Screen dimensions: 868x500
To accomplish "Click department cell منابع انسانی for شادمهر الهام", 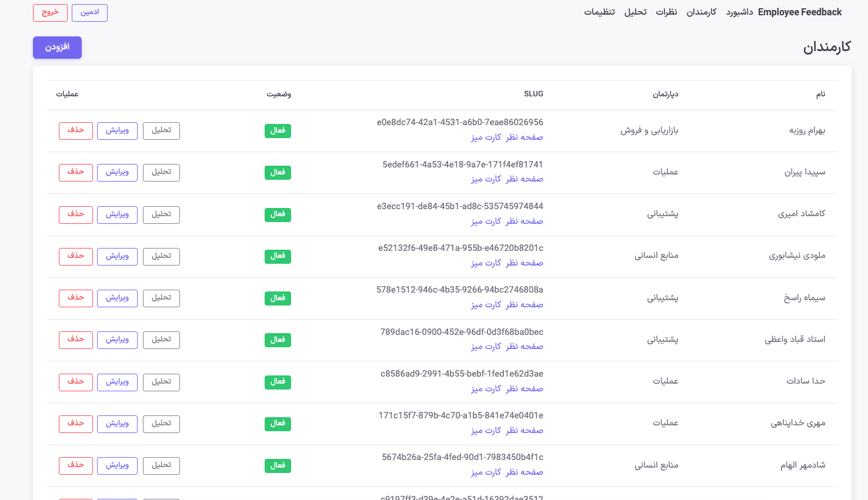I will coord(656,465).
